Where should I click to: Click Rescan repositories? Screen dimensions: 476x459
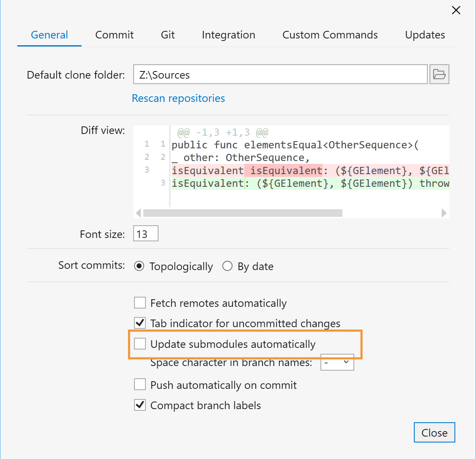pyautogui.click(x=178, y=98)
